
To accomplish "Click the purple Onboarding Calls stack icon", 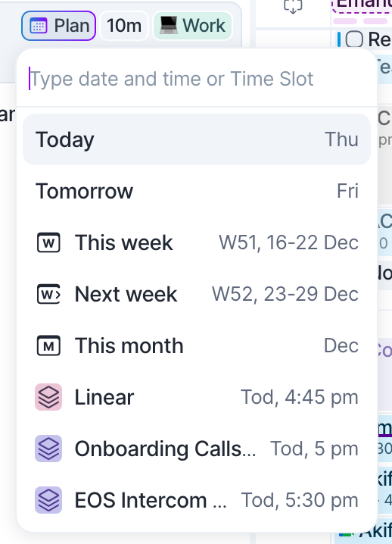I will (48, 449).
